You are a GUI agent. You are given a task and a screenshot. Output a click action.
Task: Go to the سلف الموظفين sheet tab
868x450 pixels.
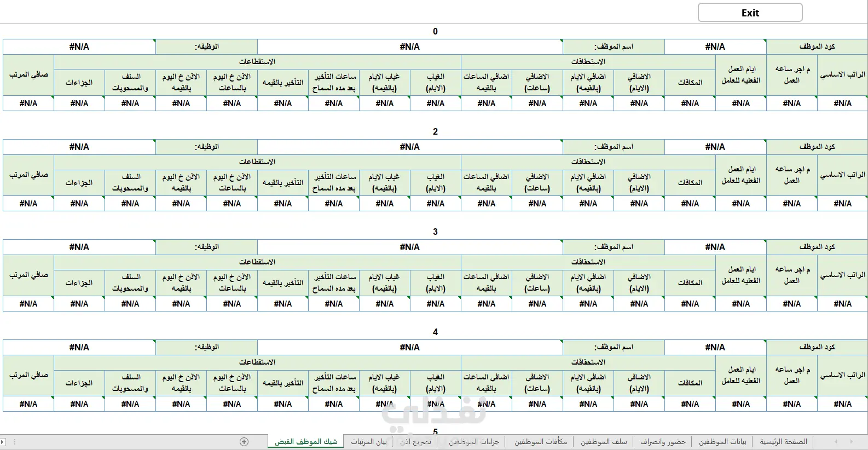click(x=604, y=442)
